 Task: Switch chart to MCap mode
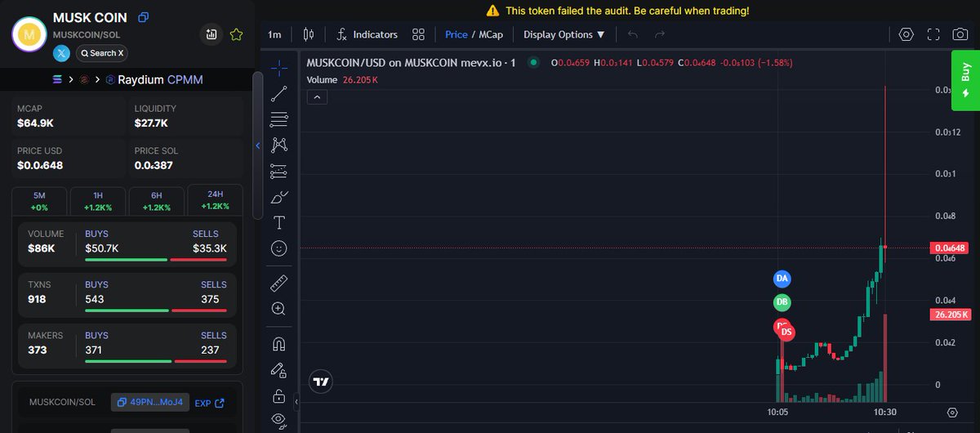(489, 34)
